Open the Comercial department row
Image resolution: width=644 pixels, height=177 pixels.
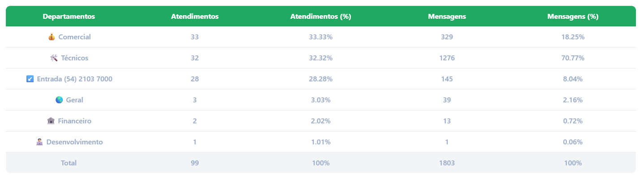point(321,37)
